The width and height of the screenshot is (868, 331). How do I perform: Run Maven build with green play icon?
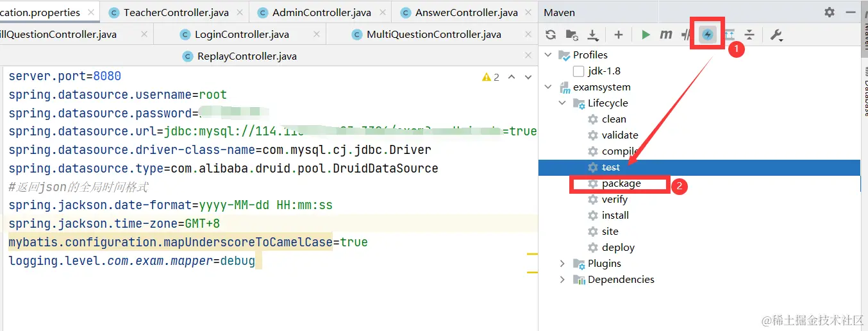coord(646,35)
